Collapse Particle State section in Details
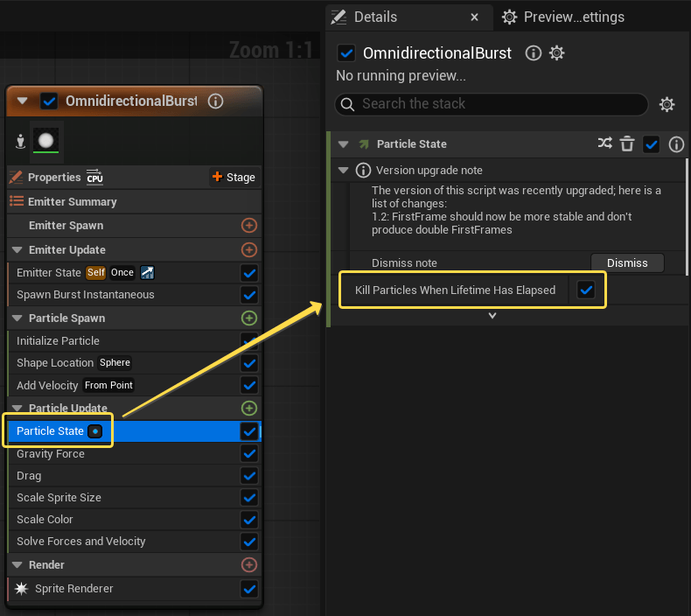691x616 pixels. 343,144
